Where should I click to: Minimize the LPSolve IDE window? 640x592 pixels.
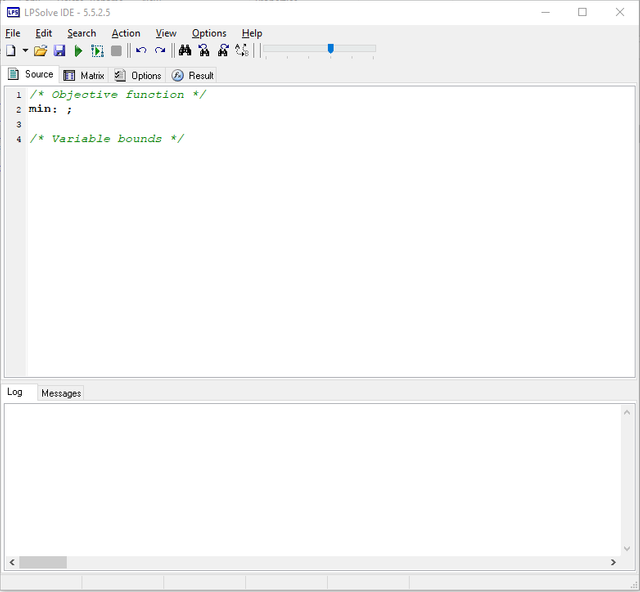click(545, 12)
